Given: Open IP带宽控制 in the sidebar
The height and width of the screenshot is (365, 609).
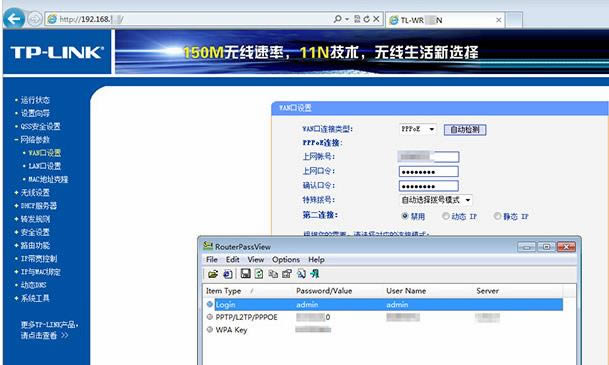Looking at the screenshot, I should [x=39, y=259].
